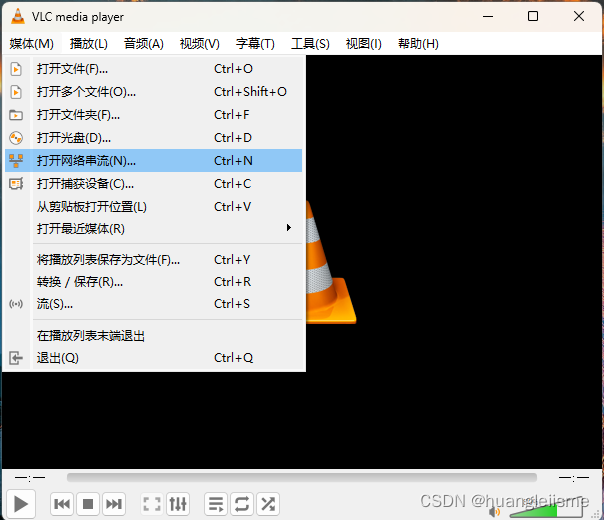Screen dimensions: 604x520
Task: Maximize the VLC window
Action: click(533, 16)
